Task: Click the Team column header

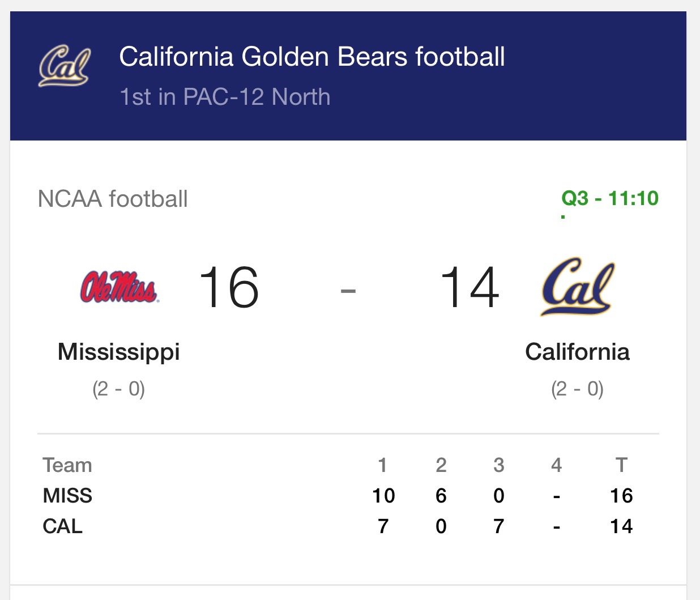Action: (x=67, y=465)
